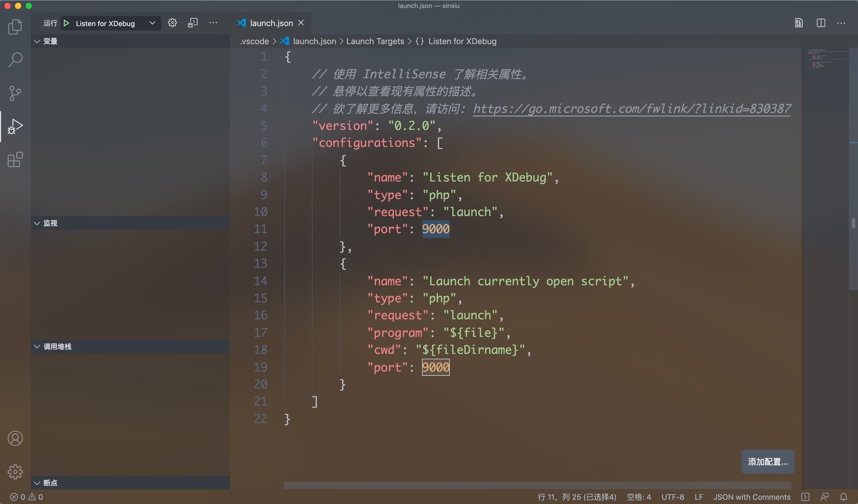
Task: Click the "0.2.0" version value
Action: 412,126
